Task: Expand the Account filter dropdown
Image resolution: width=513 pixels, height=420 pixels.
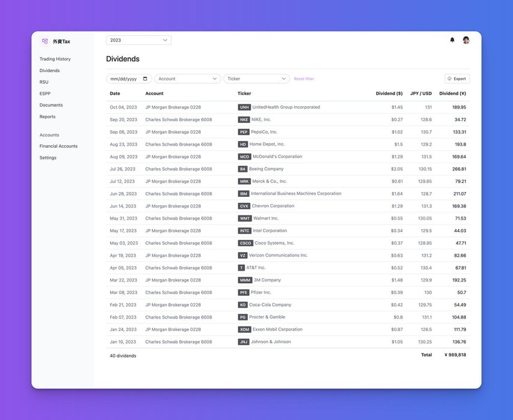Action: pyautogui.click(x=187, y=79)
